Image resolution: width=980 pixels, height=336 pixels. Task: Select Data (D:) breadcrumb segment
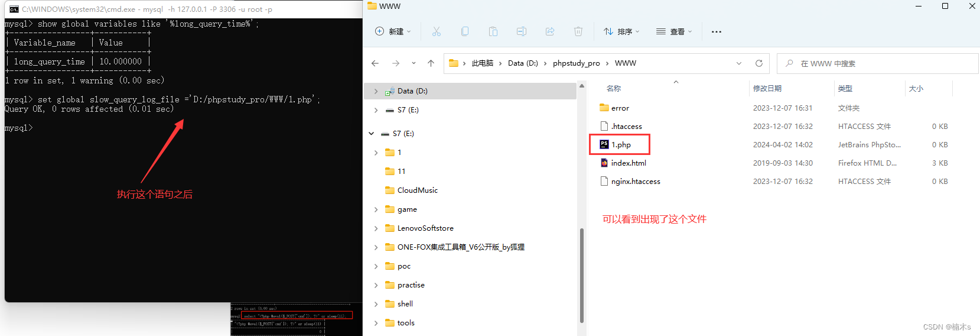tap(523, 63)
